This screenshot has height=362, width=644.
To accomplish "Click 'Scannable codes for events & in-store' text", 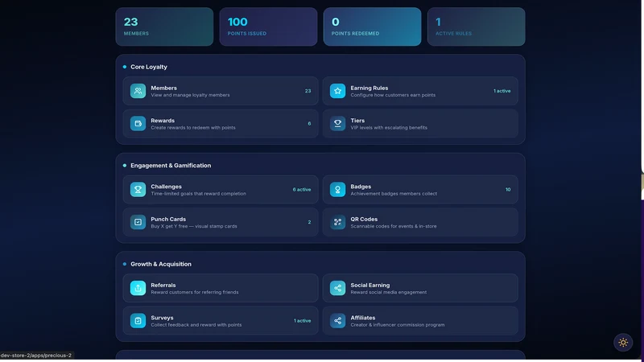I will [394, 226].
